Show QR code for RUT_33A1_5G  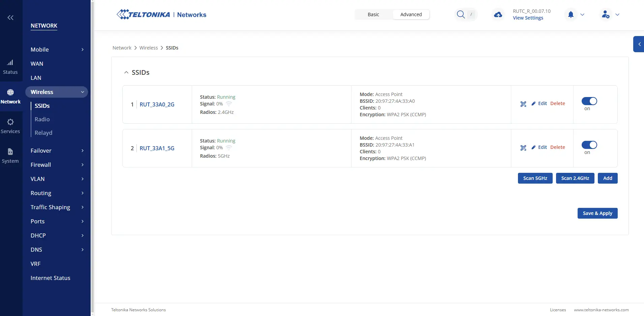point(523,148)
